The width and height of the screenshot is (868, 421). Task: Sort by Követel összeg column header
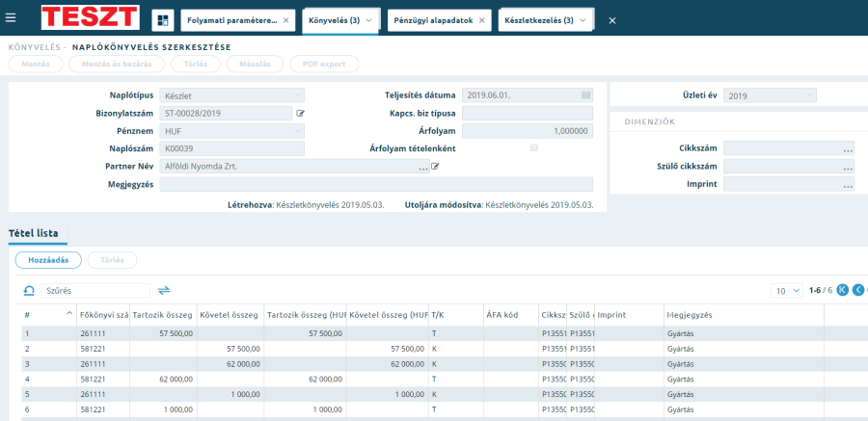click(230, 315)
